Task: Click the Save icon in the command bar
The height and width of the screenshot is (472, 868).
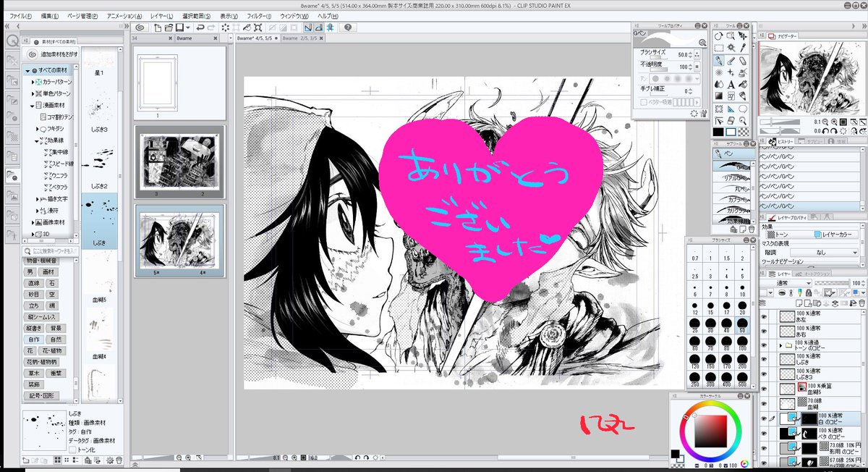Action: [x=179, y=28]
